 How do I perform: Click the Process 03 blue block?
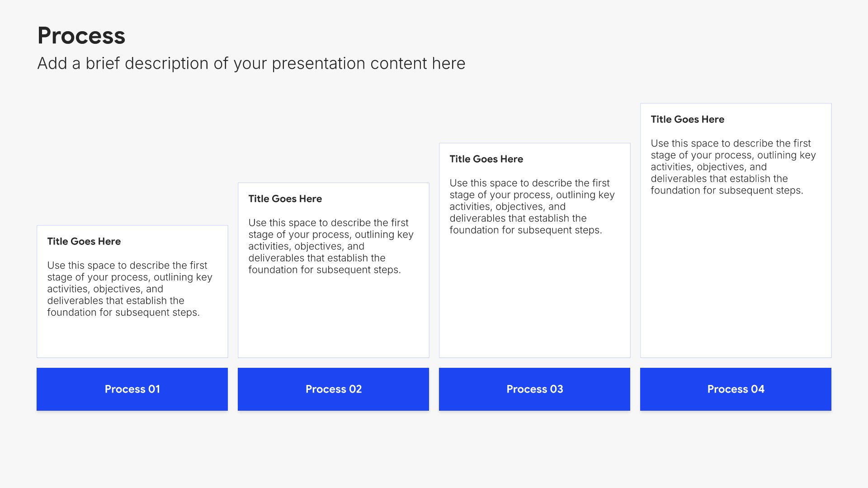point(534,389)
